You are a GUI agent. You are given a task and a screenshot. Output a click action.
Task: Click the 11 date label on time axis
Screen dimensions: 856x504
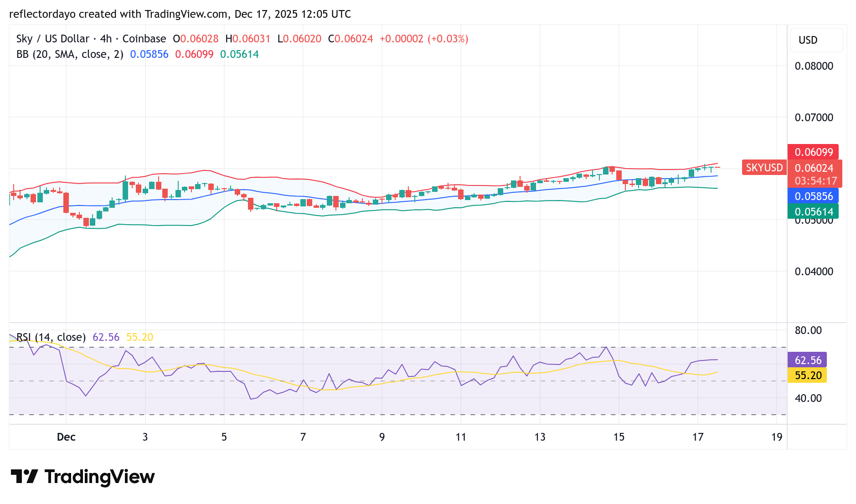tap(461, 437)
